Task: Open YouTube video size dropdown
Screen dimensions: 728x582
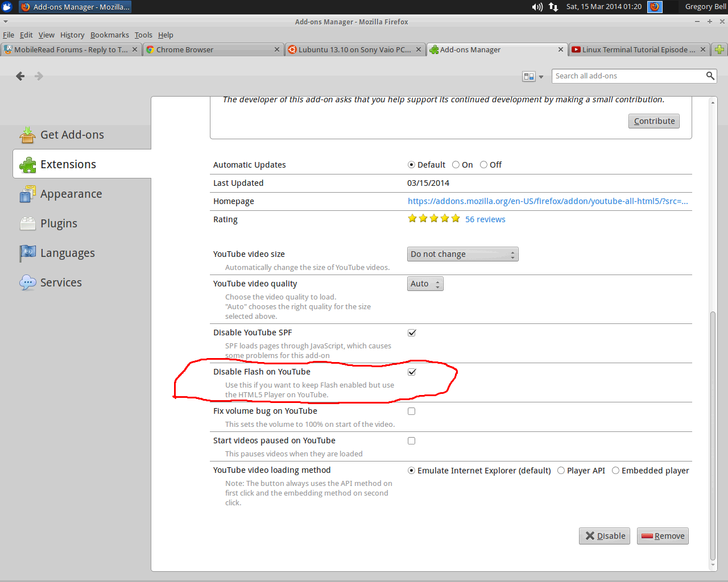Action: 463,254
